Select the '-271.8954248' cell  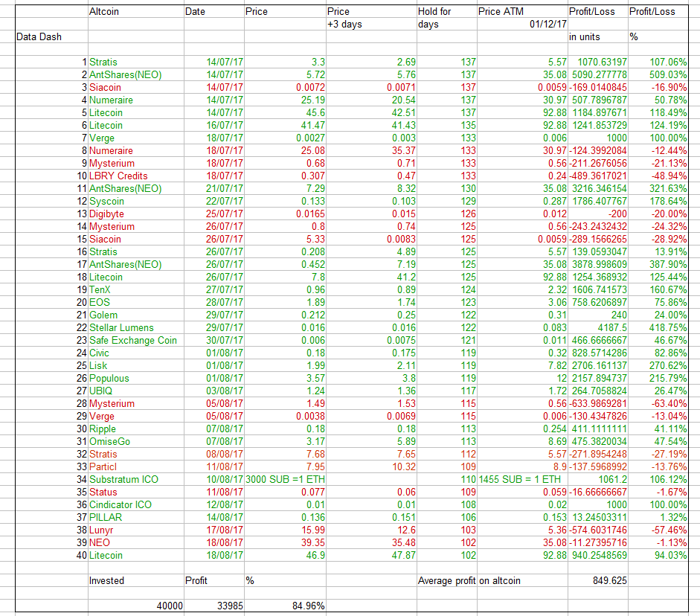598,454
